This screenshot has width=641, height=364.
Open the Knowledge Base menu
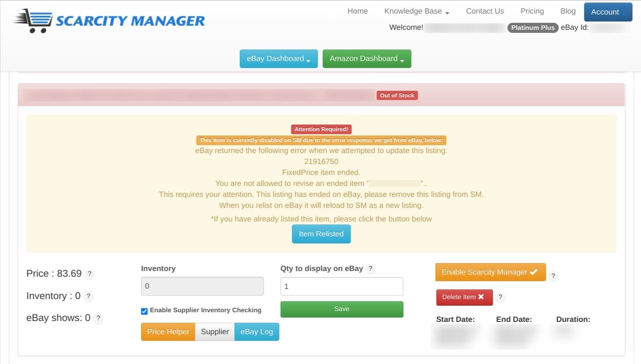[417, 11]
